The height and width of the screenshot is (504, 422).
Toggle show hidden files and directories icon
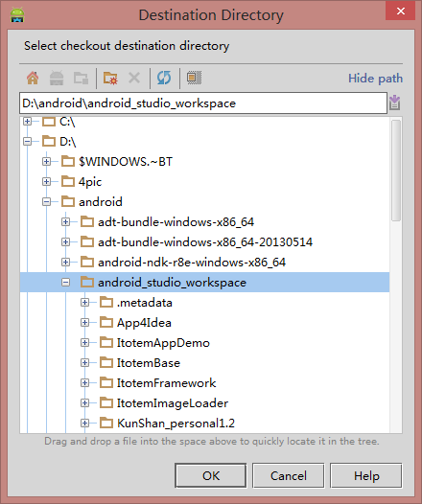194,78
